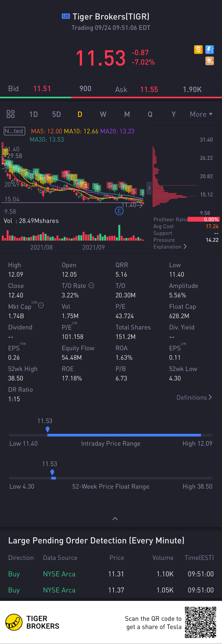Tap the MA20: 13.23 indicator label

[117, 131]
